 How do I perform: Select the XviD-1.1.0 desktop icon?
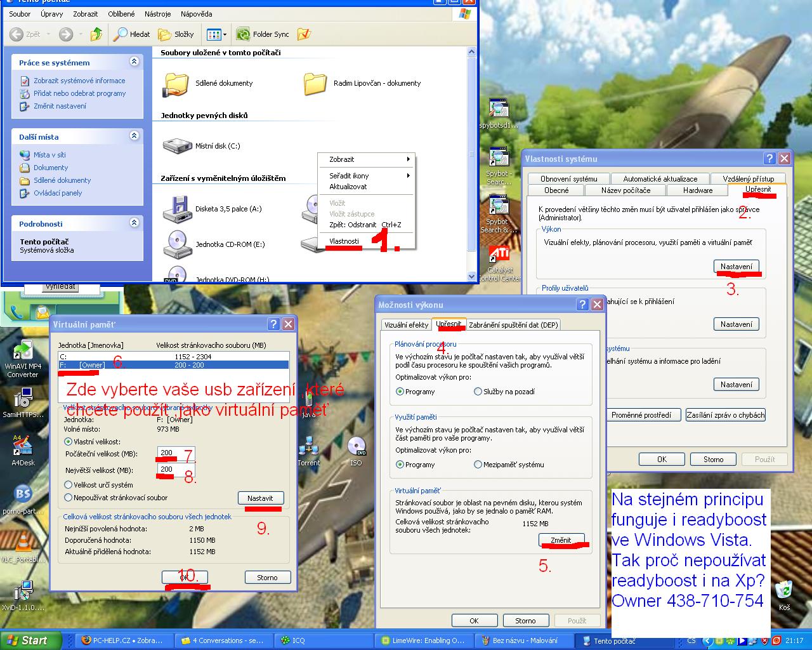[23, 595]
